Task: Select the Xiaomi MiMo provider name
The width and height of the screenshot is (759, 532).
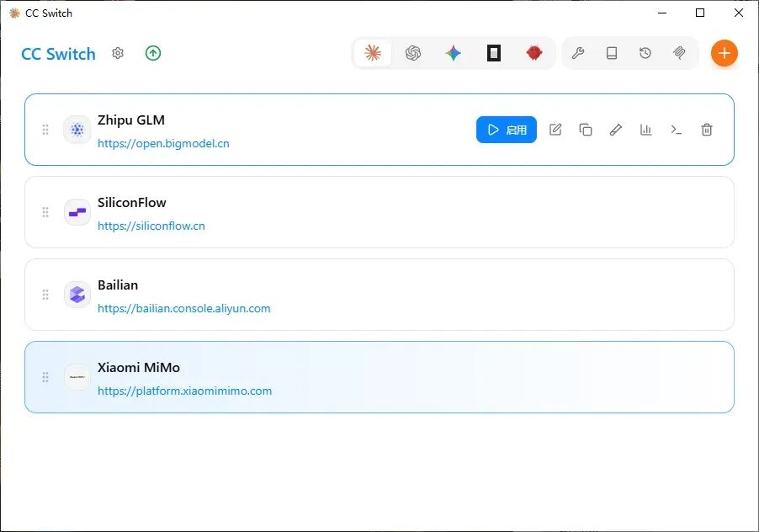Action: point(139,367)
